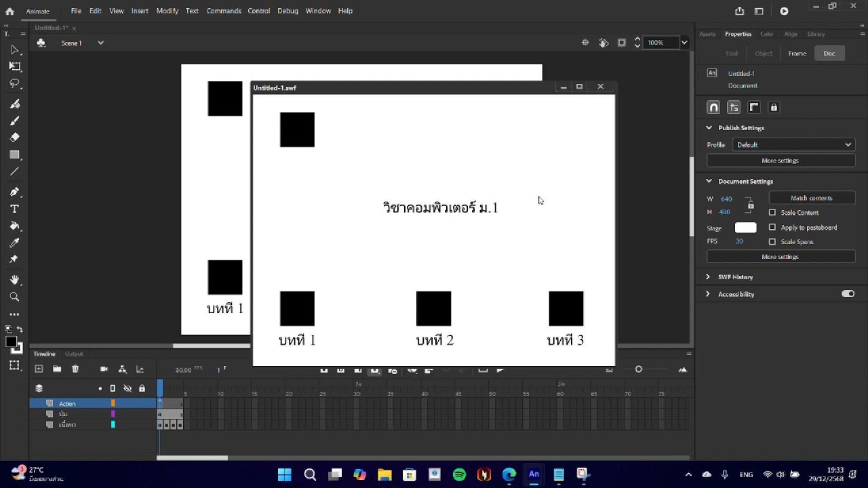The image size is (868, 488).
Task: Add camera layer in Timeline
Action: pos(104,369)
